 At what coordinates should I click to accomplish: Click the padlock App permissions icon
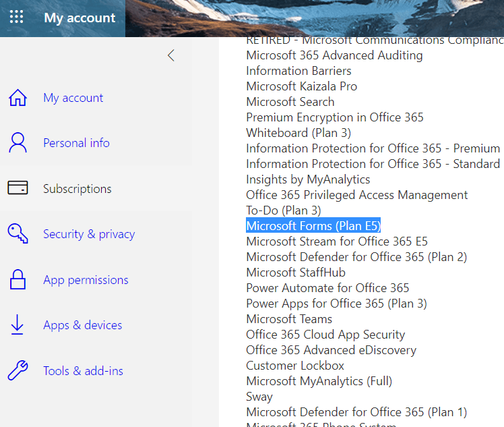pyautogui.click(x=18, y=279)
